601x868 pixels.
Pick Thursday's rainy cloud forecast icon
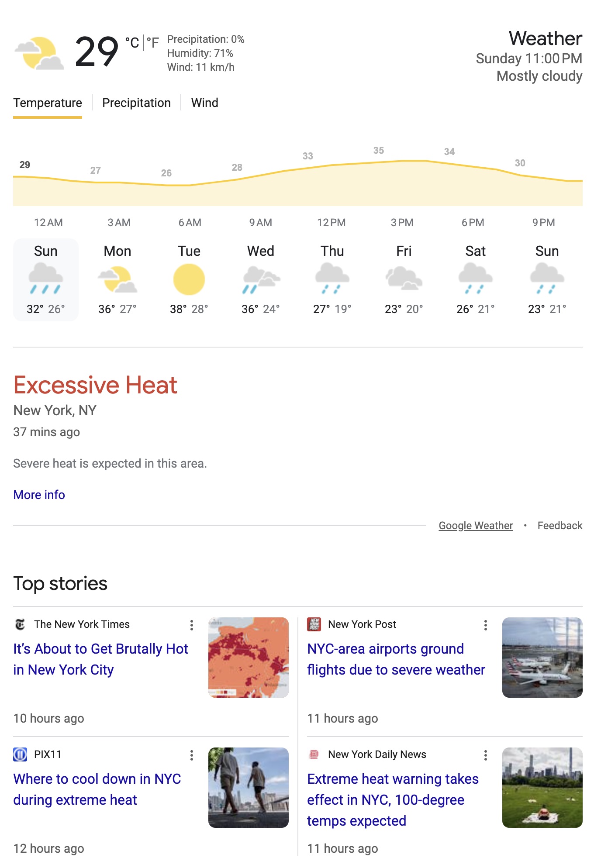[332, 279]
